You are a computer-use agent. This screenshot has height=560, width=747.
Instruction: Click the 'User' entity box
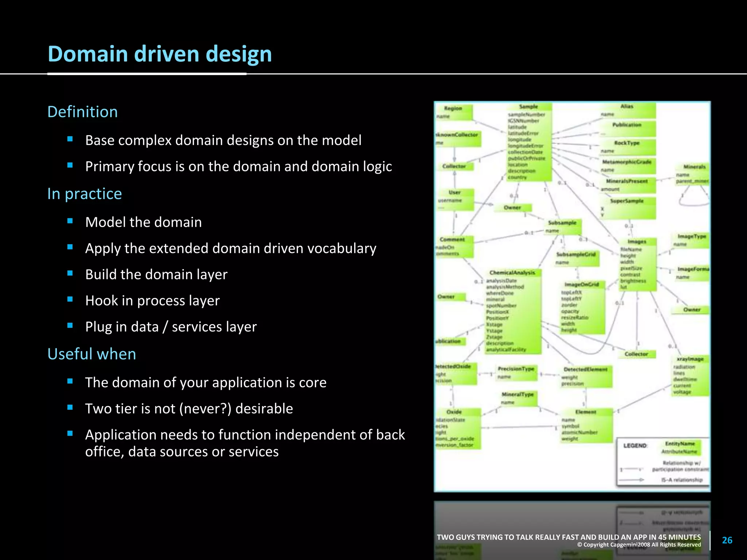click(x=454, y=199)
